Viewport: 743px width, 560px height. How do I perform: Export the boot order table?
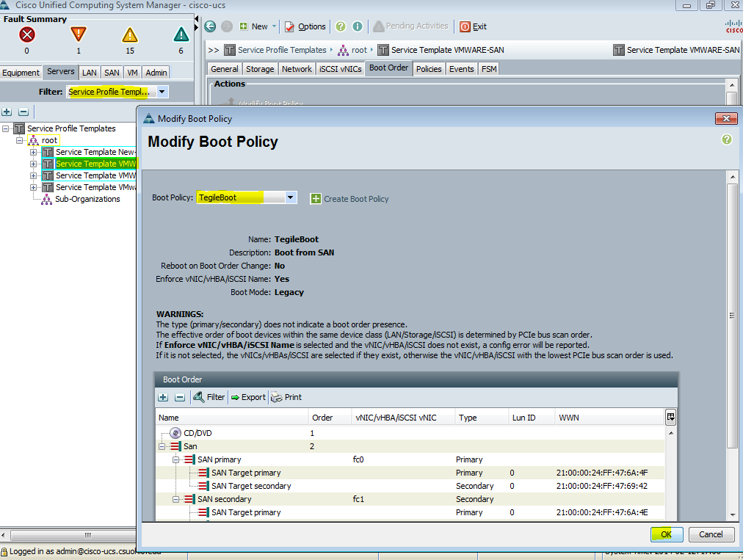pos(247,397)
